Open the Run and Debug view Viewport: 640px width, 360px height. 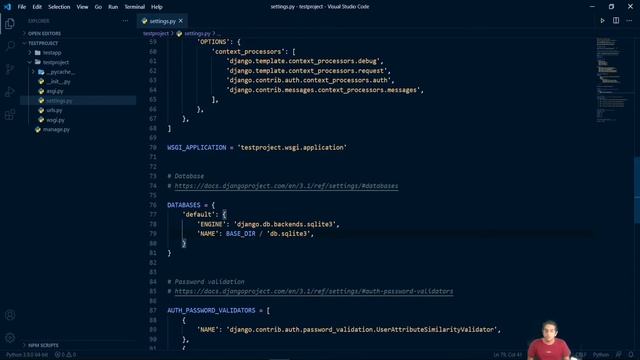pos(10,92)
